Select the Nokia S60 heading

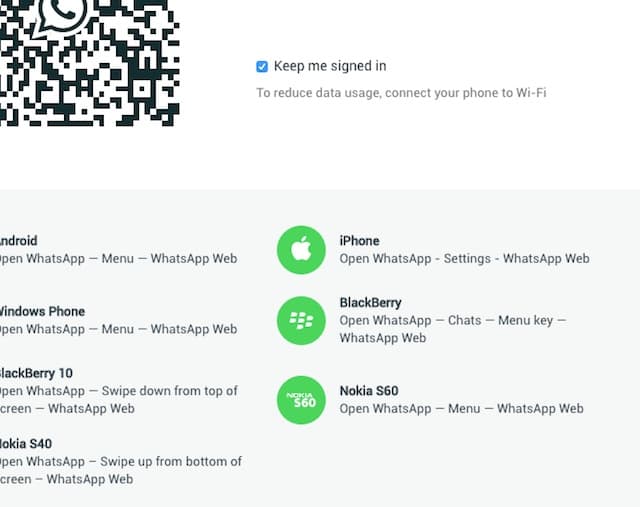(369, 391)
